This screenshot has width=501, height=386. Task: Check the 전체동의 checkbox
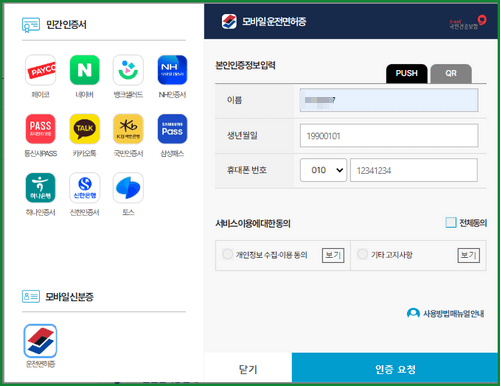pyautogui.click(x=451, y=222)
